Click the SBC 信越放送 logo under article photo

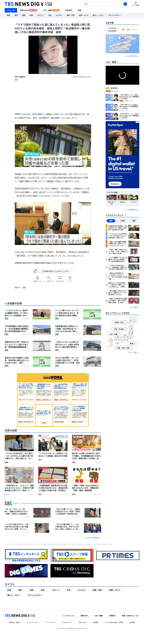tap(20, 77)
